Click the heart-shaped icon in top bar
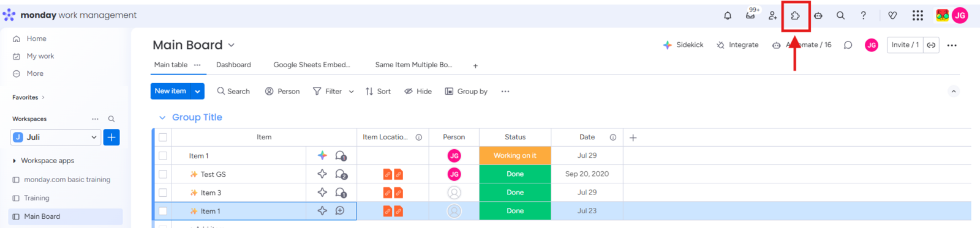This screenshot has width=980, height=228. pyautogui.click(x=892, y=15)
